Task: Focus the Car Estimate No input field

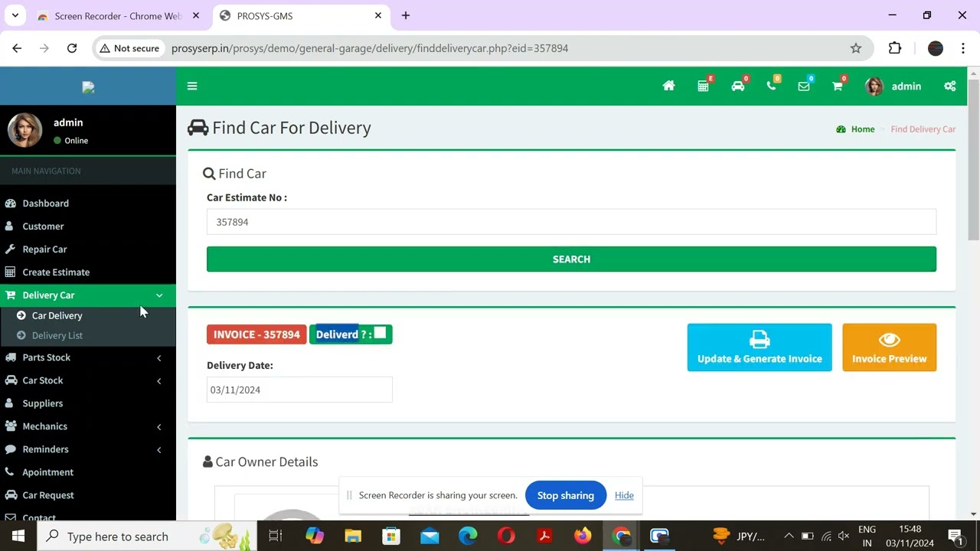Action: 571,222
